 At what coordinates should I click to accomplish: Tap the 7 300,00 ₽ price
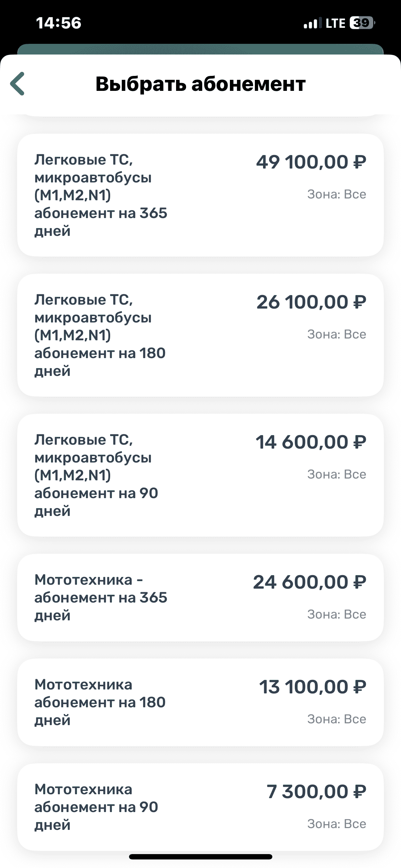click(317, 792)
